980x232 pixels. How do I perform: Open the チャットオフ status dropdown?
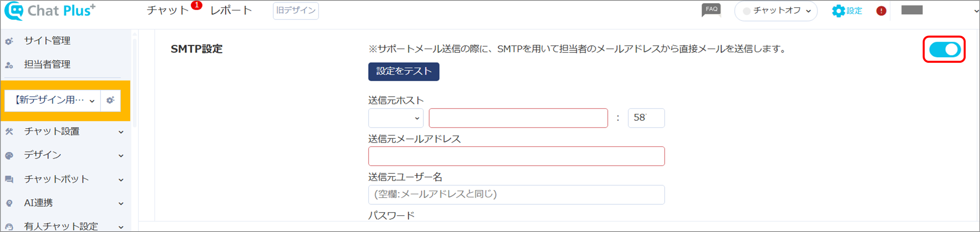coord(776,11)
